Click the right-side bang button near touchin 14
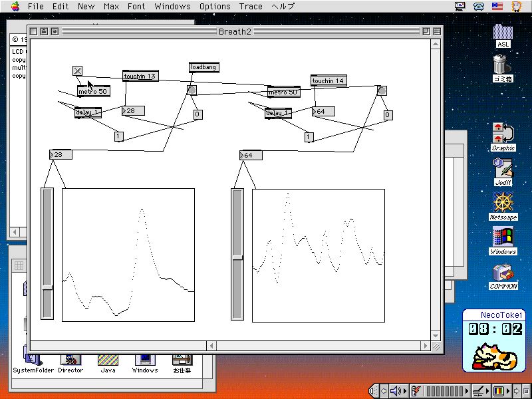 382,90
